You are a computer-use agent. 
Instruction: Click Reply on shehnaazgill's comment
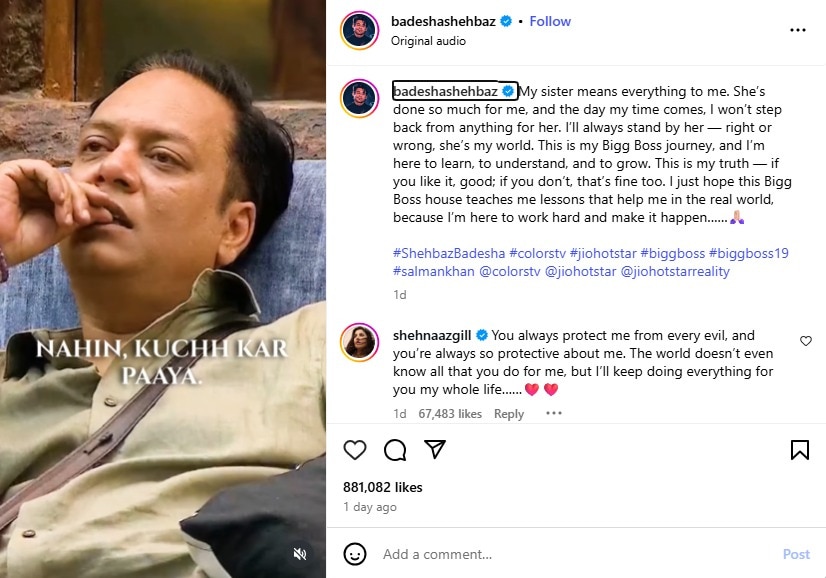509,414
